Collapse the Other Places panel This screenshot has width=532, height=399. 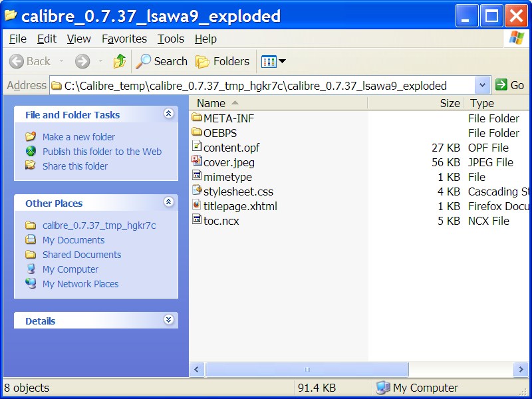(169, 202)
